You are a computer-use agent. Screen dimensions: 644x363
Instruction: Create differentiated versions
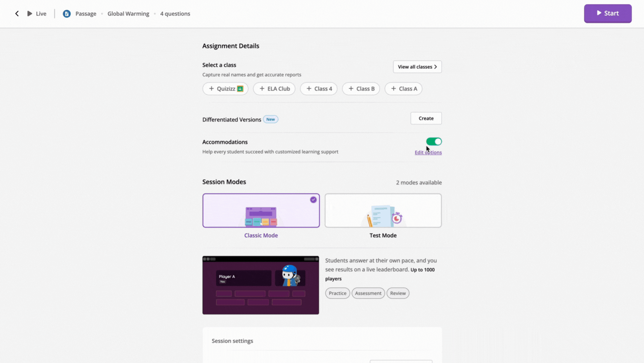[426, 118]
